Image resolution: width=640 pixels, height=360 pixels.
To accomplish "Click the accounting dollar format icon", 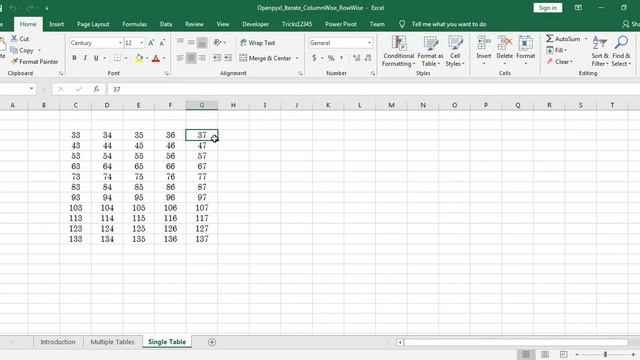I will (314, 58).
